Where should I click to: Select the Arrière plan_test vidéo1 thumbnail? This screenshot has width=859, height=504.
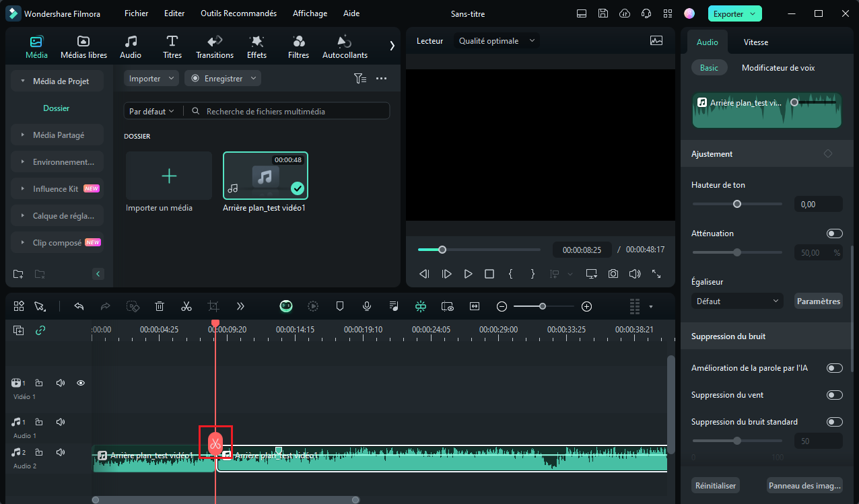(266, 176)
